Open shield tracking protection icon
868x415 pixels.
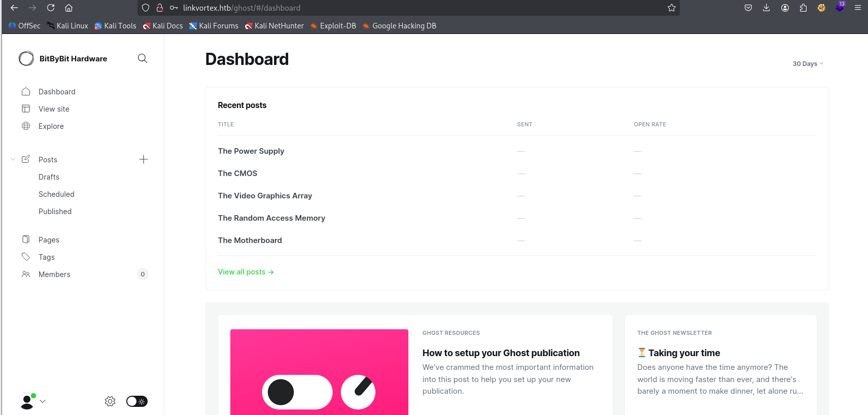click(x=146, y=8)
